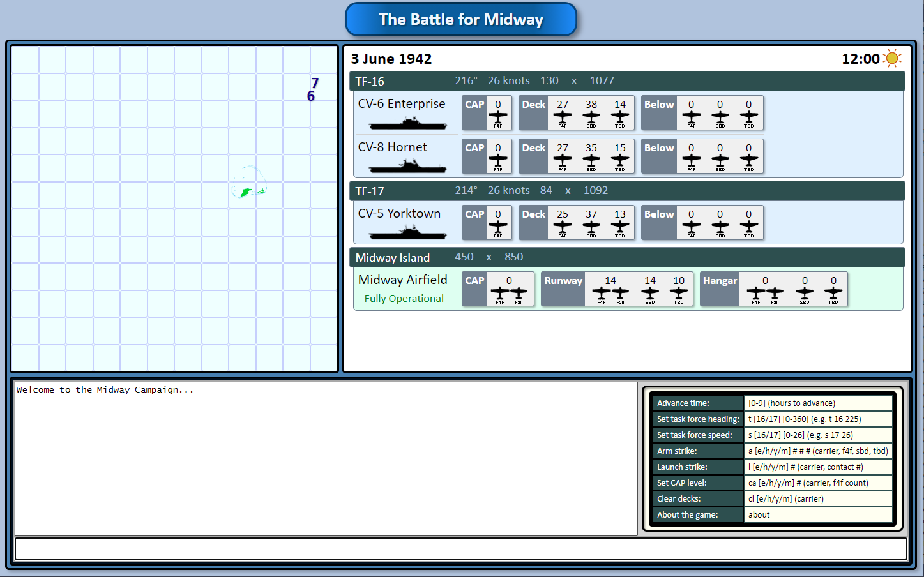Select contact marker 7 on the map
Screen dimensions: 924x577
(x=315, y=83)
